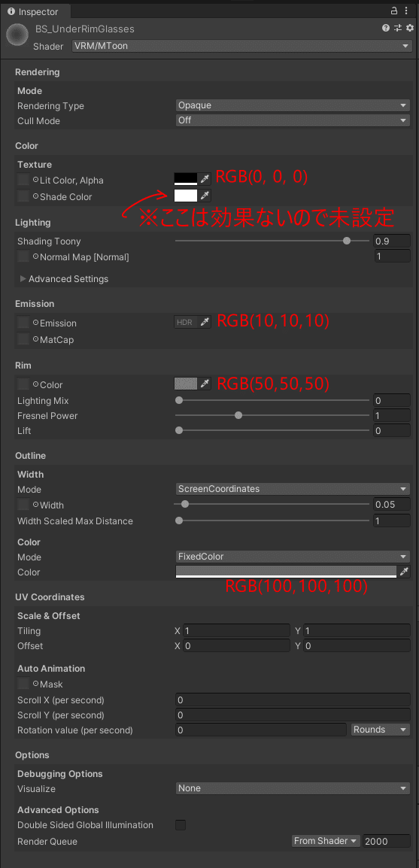Toggle the Inspector lock icon
Screen dimensions: 419x868
point(394,11)
